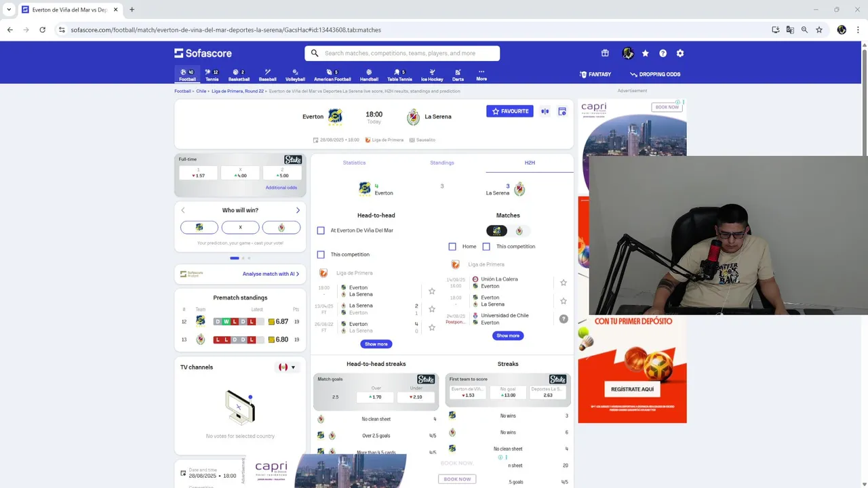This screenshot has width=868, height=488.
Task: Click Liga de Primera, Round 22 breadcrumb
Action: [237, 91]
